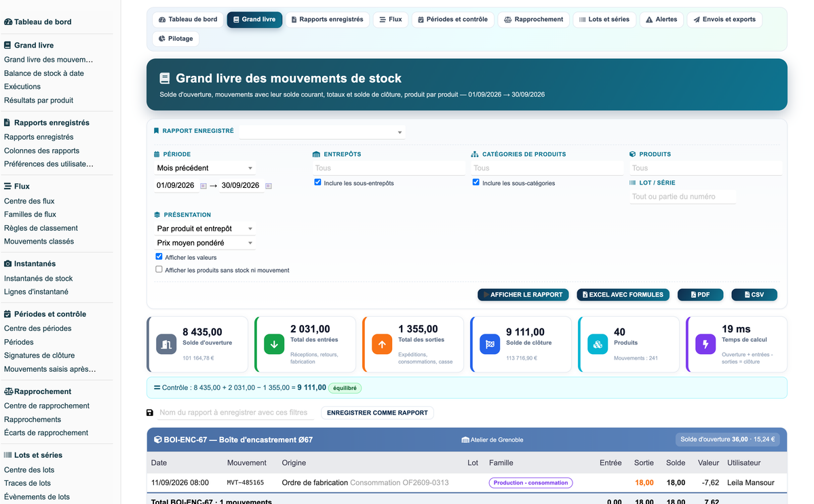Open calendar picker for start date 01/09/2026
Screen dimensions: 814x504
(203, 186)
